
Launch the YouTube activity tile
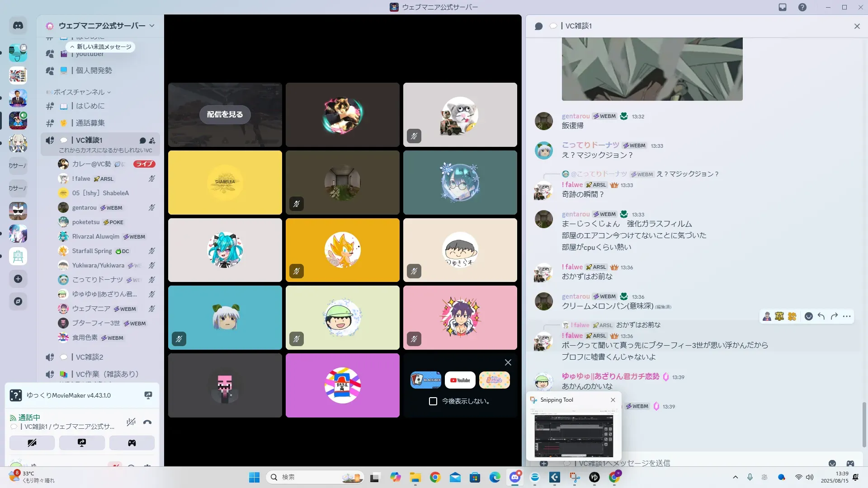point(460,380)
